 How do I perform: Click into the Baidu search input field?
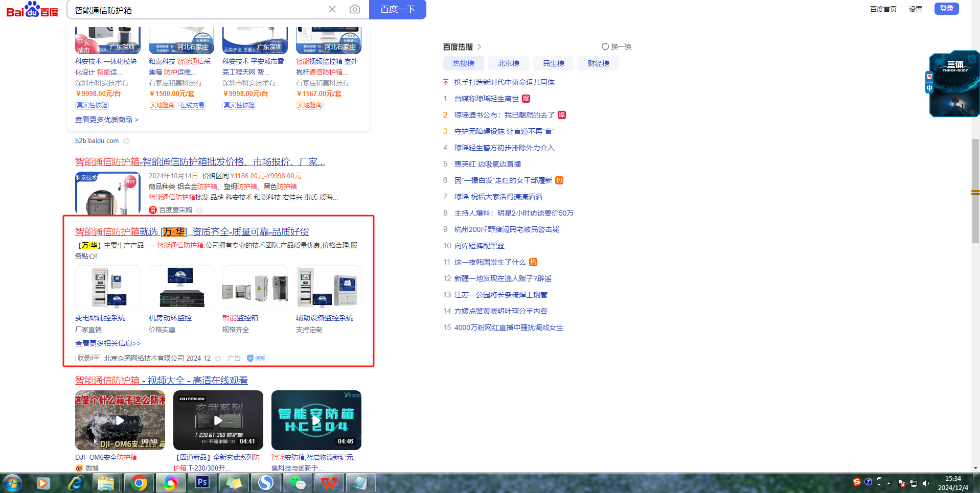[199, 10]
